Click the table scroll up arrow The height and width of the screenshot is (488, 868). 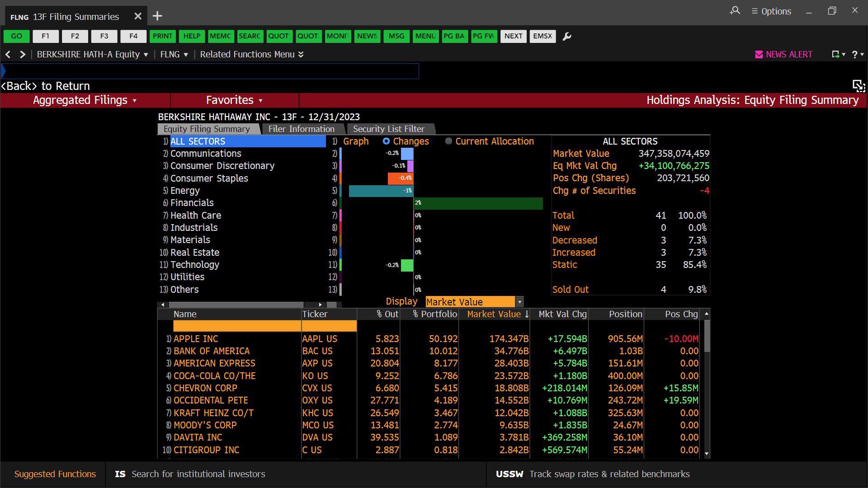pos(707,314)
